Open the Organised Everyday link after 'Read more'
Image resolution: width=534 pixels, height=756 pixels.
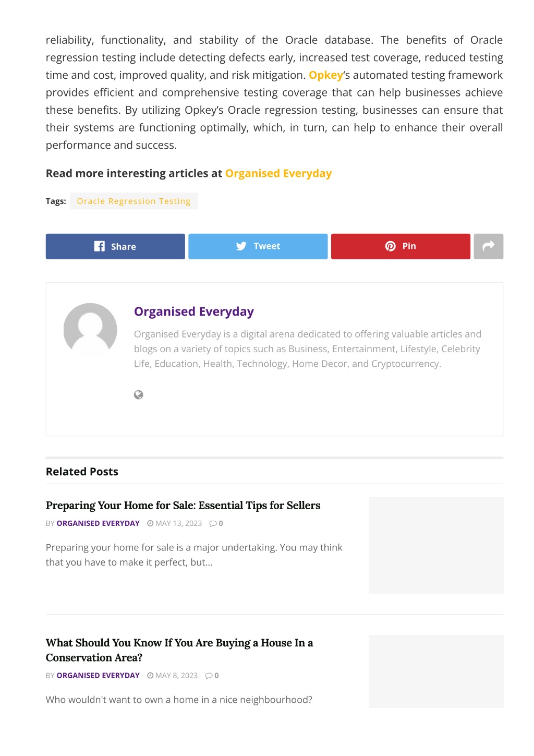[x=278, y=173]
